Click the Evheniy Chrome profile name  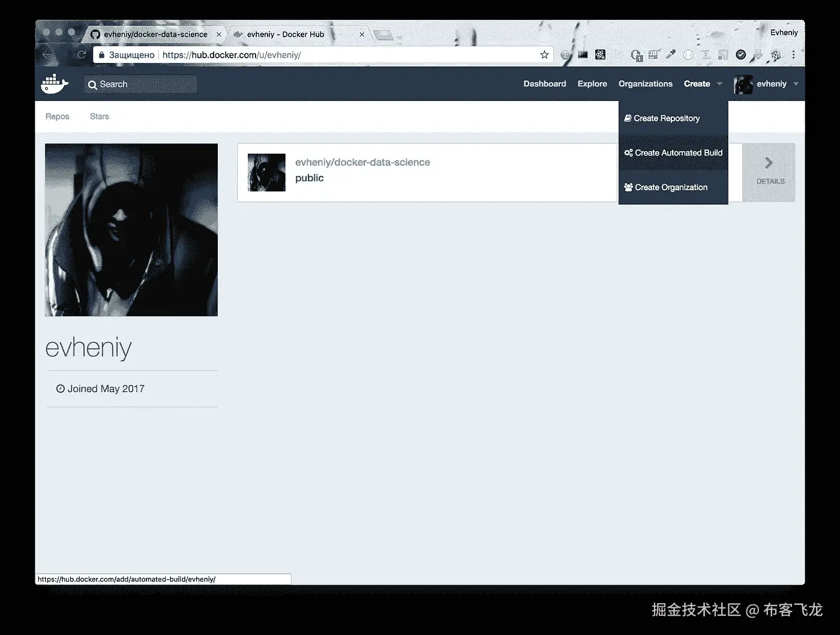click(784, 32)
